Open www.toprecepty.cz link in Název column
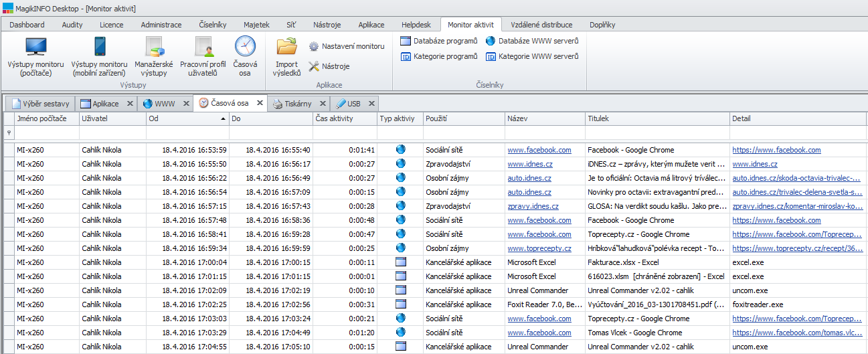 coord(539,248)
